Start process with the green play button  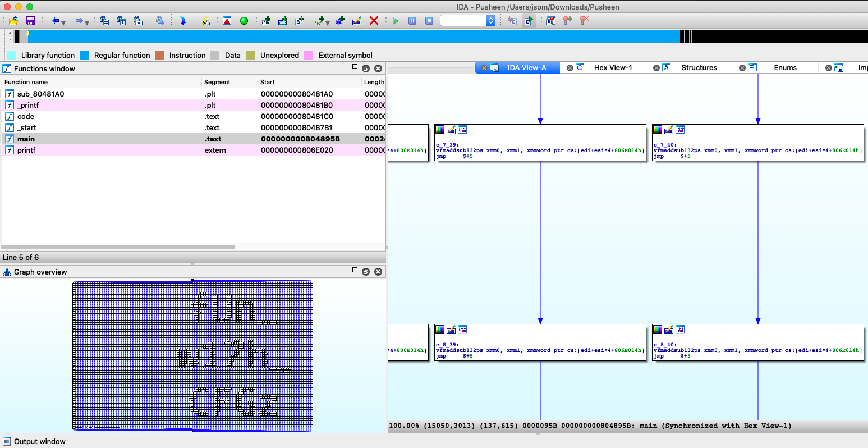pyautogui.click(x=396, y=21)
